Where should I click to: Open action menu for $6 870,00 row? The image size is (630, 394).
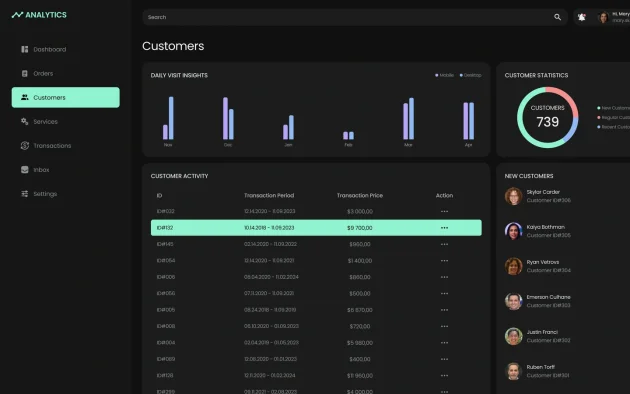click(x=444, y=310)
